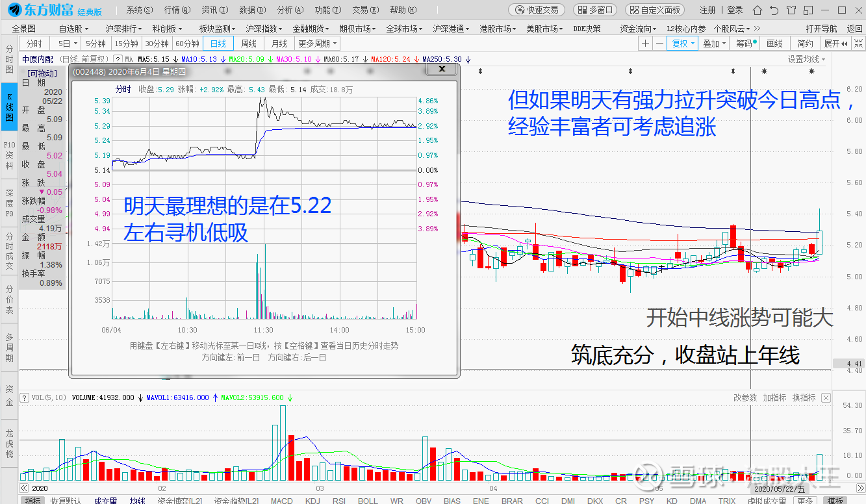Click the 注册 register link
This screenshot has width=866, height=504.
coord(707,10)
